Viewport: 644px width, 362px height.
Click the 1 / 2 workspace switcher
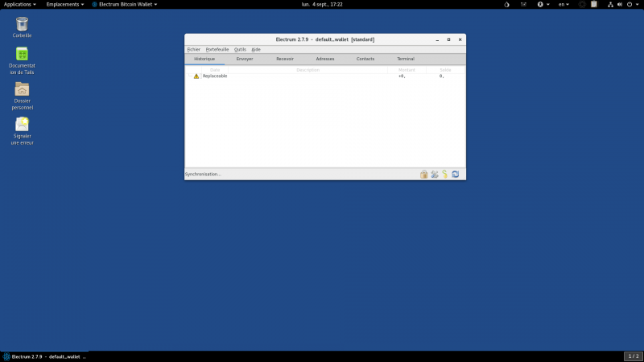pyautogui.click(x=633, y=356)
